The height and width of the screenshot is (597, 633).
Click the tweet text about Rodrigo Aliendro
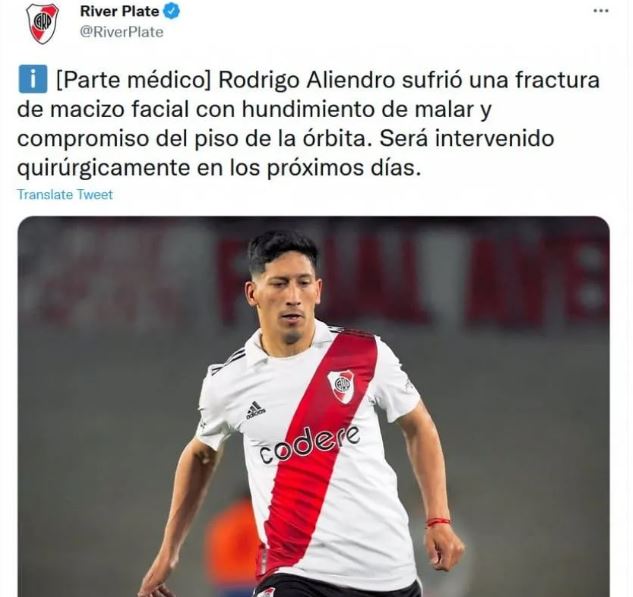click(308, 124)
